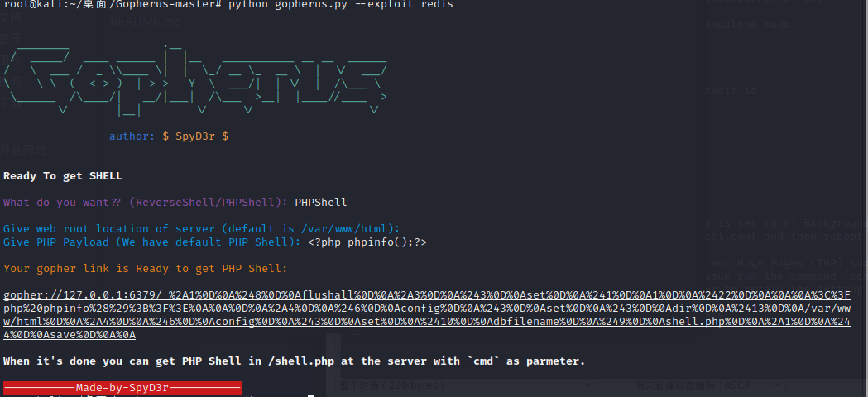Viewport: 868px width, 397px height.
Task: Click the command 'python gopherus.py --exploit redis'
Action: [x=341, y=4]
